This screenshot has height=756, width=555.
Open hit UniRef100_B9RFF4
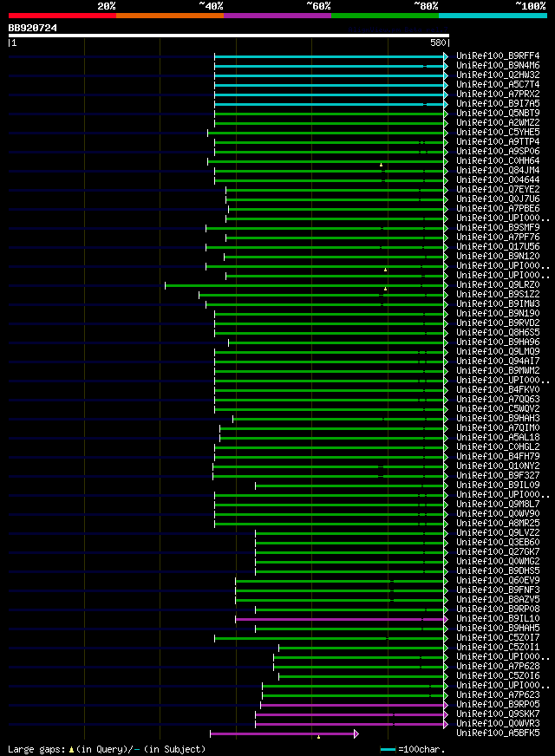tap(498, 56)
